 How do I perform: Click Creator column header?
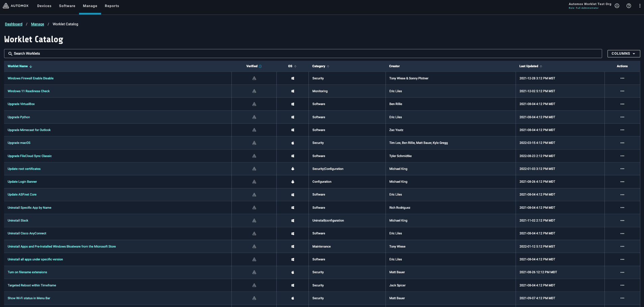[394, 66]
